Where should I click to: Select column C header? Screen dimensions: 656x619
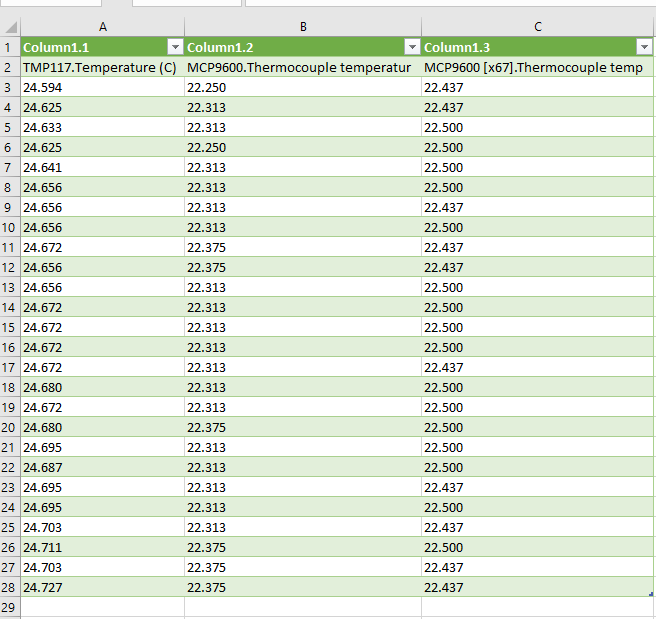[x=538, y=27]
